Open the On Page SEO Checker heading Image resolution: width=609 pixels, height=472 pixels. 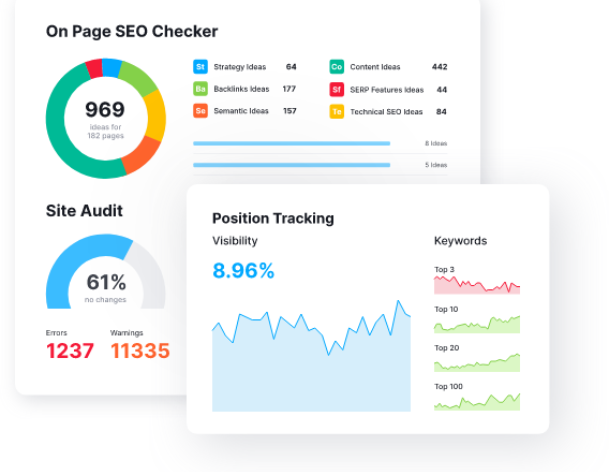tap(132, 31)
